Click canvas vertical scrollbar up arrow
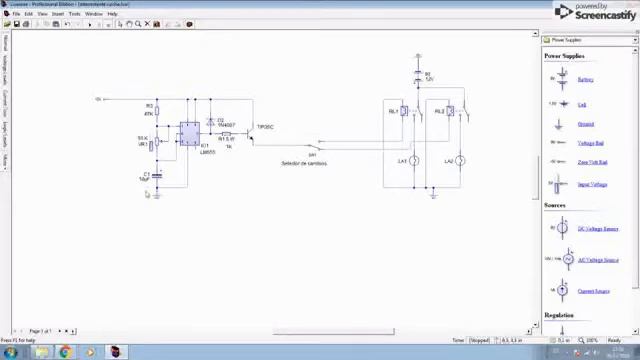Viewport: 640px width, 360px height. click(x=535, y=33)
